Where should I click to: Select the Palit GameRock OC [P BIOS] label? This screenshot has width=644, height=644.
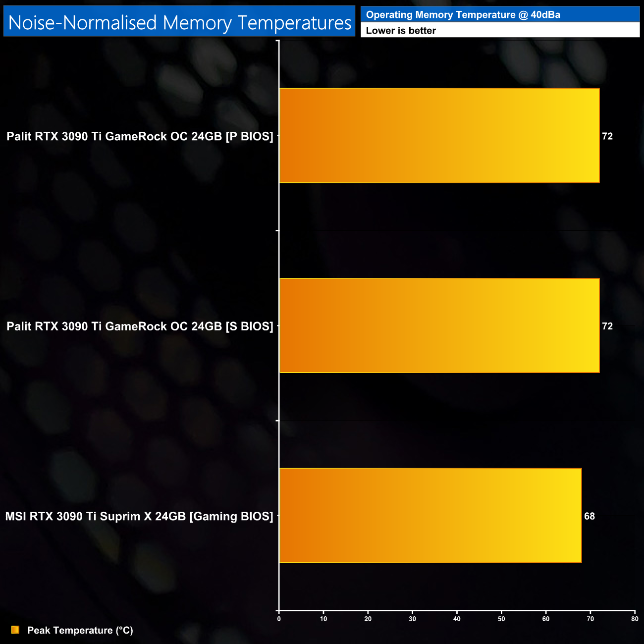pos(140,136)
